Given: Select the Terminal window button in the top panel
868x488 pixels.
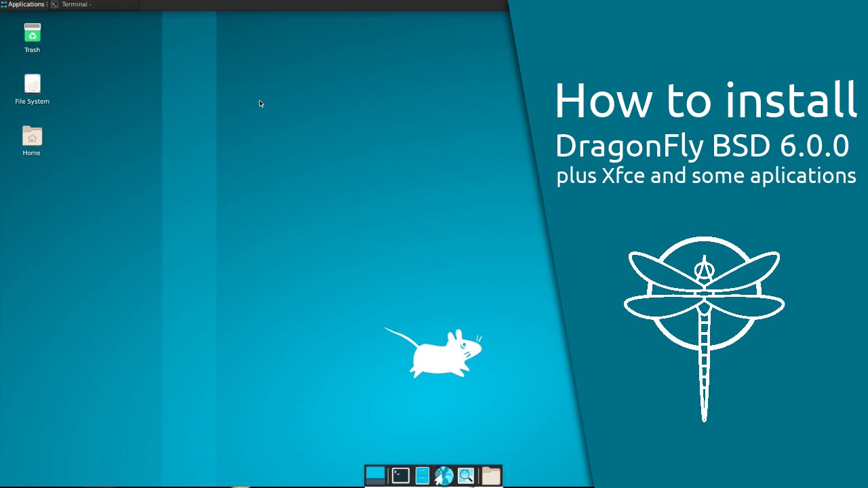Looking at the screenshot, I should point(94,4).
